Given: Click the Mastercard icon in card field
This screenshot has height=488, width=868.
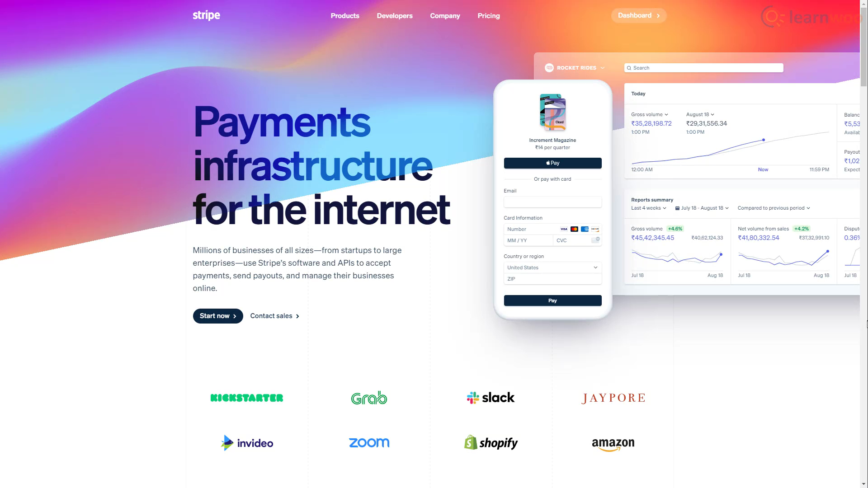Looking at the screenshot, I should (575, 229).
